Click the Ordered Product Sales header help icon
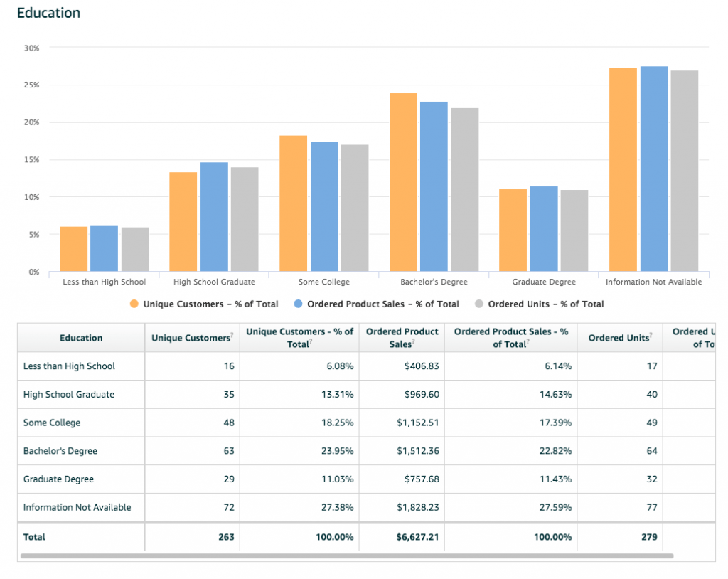This screenshot has height=579, width=728. click(413, 341)
